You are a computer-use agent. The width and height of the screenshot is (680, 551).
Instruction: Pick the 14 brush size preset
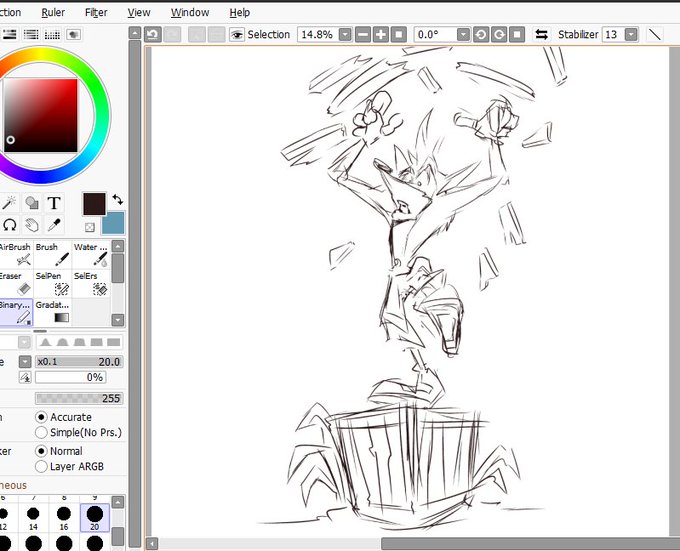(33, 518)
